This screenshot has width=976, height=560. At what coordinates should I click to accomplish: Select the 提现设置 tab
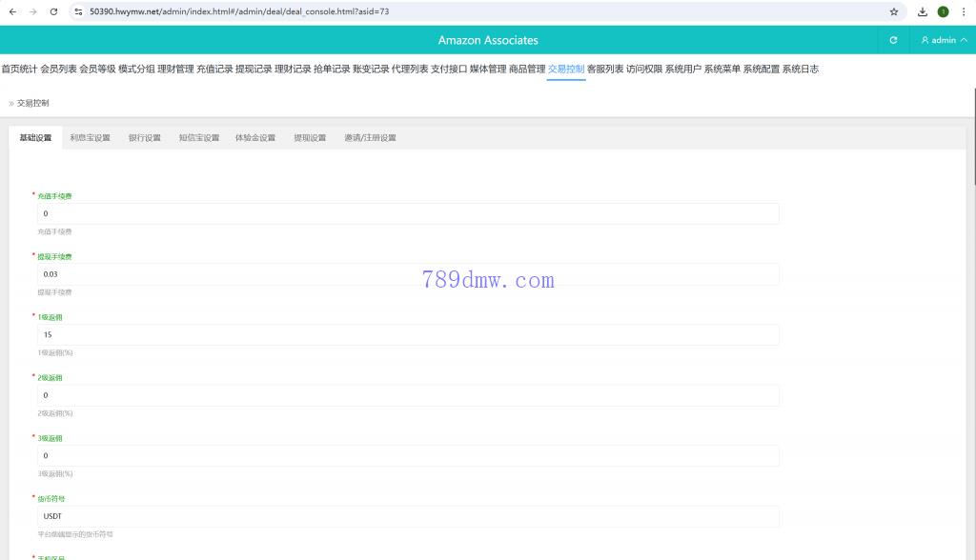coord(310,138)
